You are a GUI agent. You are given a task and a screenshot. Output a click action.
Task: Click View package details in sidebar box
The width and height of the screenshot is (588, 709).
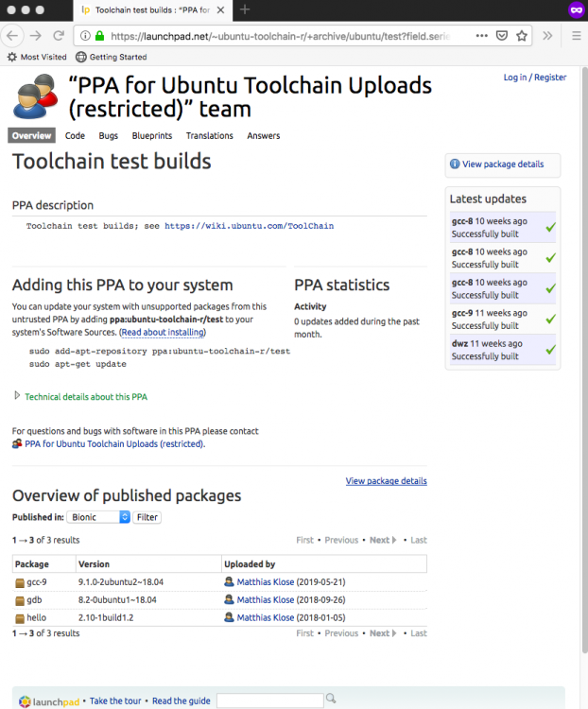click(503, 164)
